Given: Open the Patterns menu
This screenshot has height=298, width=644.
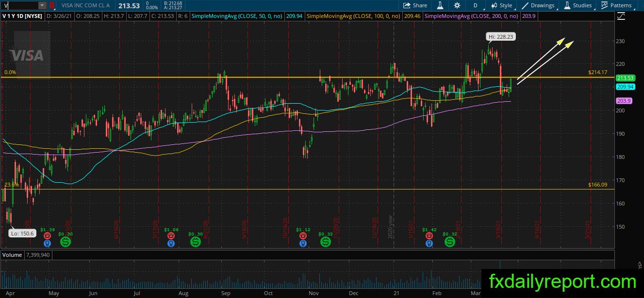Looking at the screenshot, I should click(x=616, y=5).
